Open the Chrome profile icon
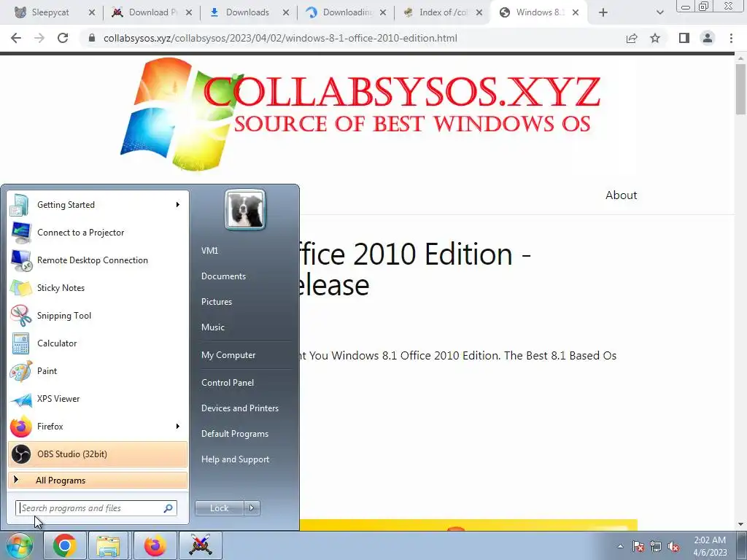Viewport: 747px width, 560px height. [x=708, y=38]
